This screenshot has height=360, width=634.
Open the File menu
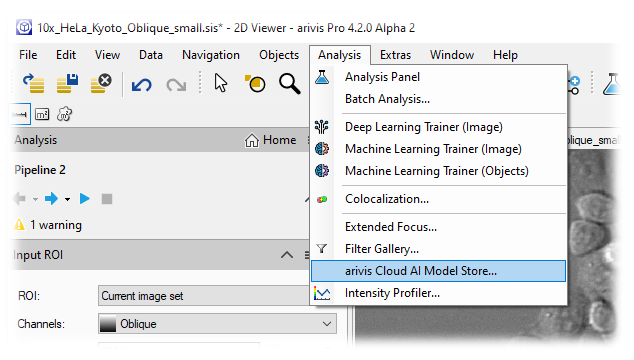[28, 55]
